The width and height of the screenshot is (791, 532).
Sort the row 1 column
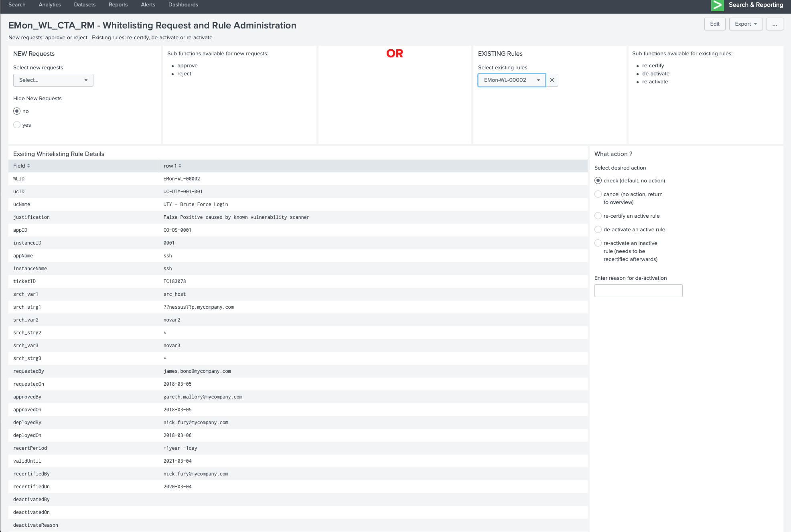[180, 166]
